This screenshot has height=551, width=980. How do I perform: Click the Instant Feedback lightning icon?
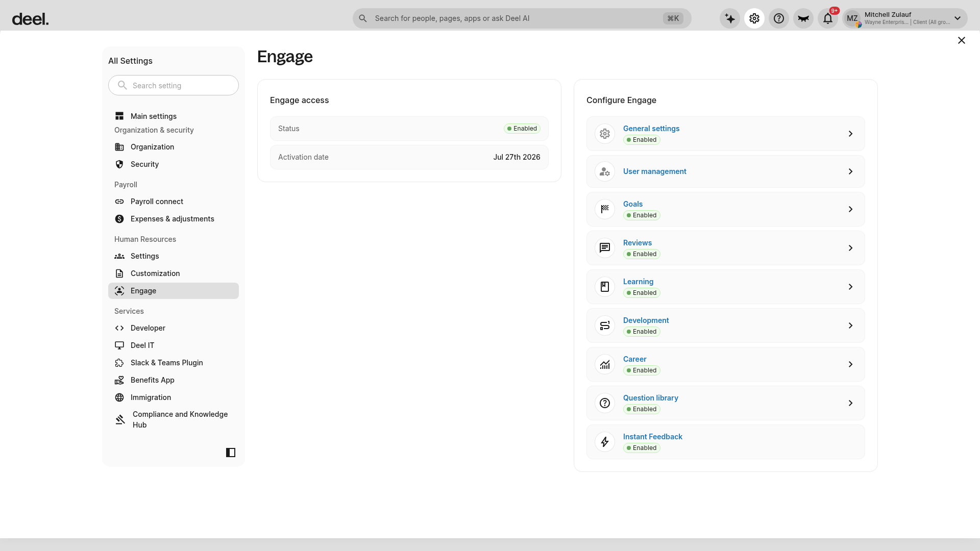pyautogui.click(x=605, y=442)
